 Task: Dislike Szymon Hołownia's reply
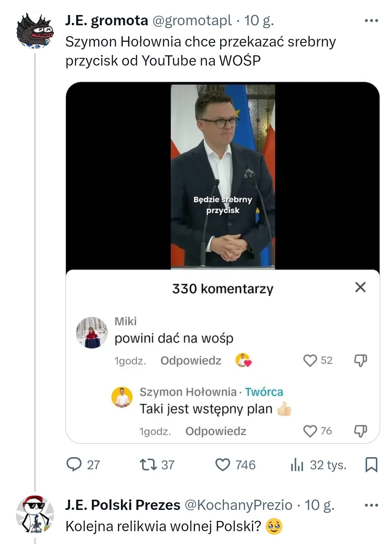360,431
